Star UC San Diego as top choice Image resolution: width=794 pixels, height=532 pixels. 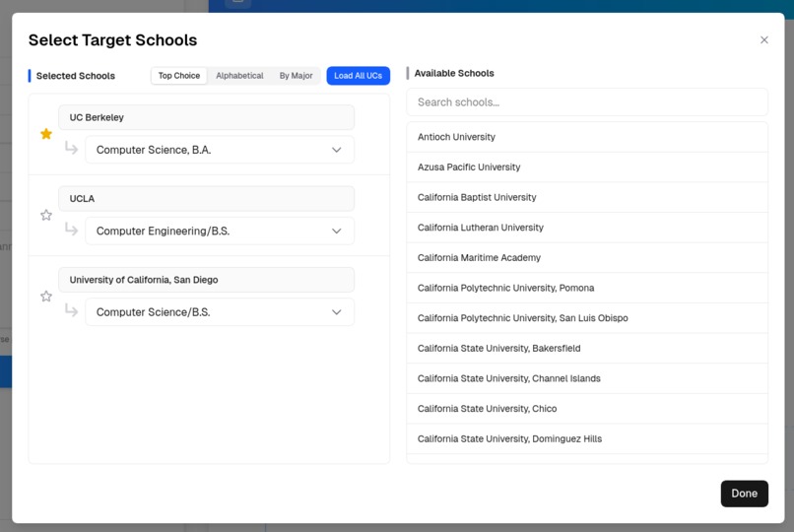[46, 297]
